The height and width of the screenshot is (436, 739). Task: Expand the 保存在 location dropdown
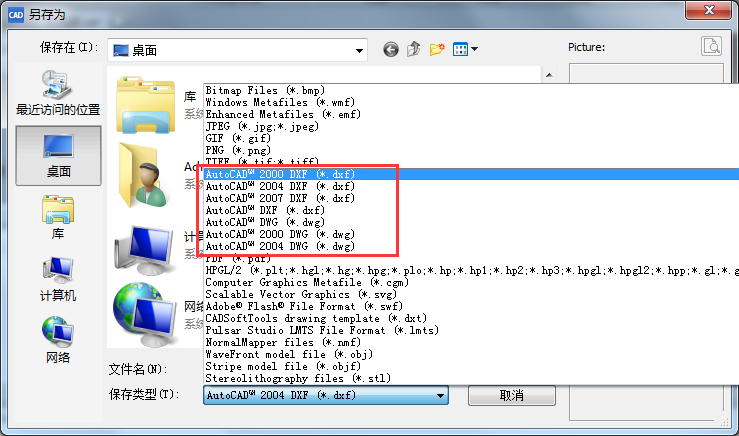(x=359, y=50)
